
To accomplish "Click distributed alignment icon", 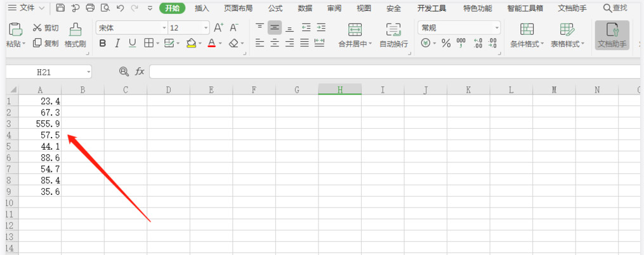I will click(320, 43).
